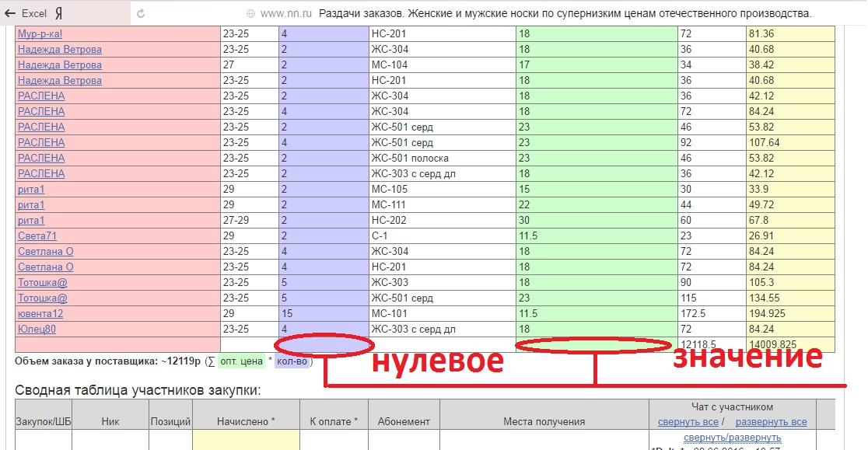Open the Excel tab
The height and width of the screenshot is (450, 868).
(x=33, y=13)
